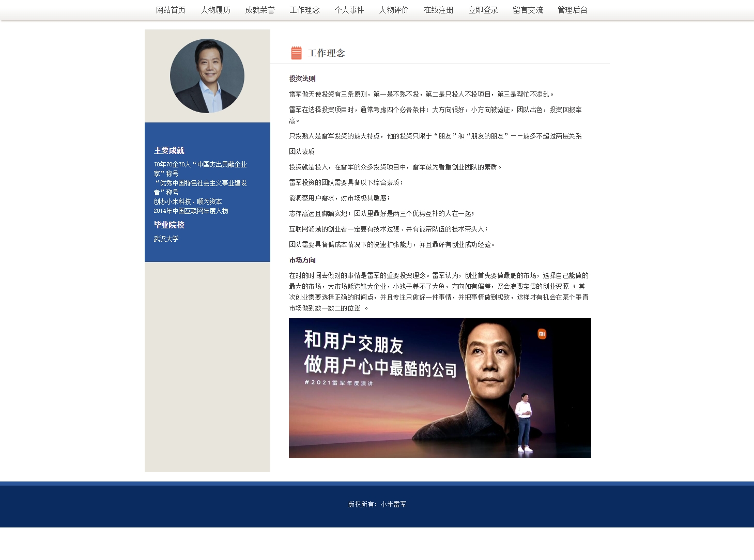Click the 在线注册 link

(439, 10)
